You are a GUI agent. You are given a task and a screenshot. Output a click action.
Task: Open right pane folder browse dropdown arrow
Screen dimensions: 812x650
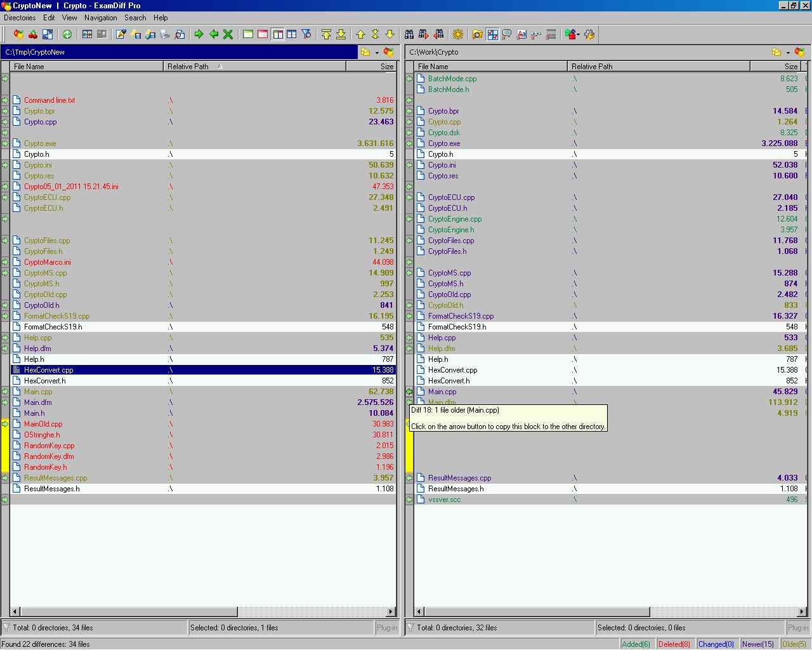[x=788, y=53]
